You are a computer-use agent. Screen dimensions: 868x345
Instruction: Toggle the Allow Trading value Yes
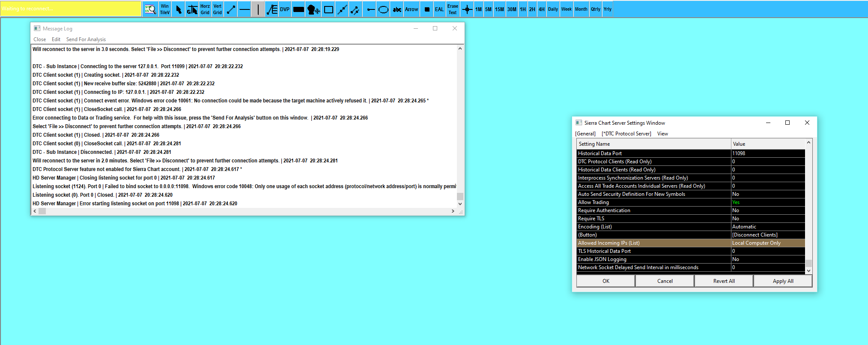[768, 202]
